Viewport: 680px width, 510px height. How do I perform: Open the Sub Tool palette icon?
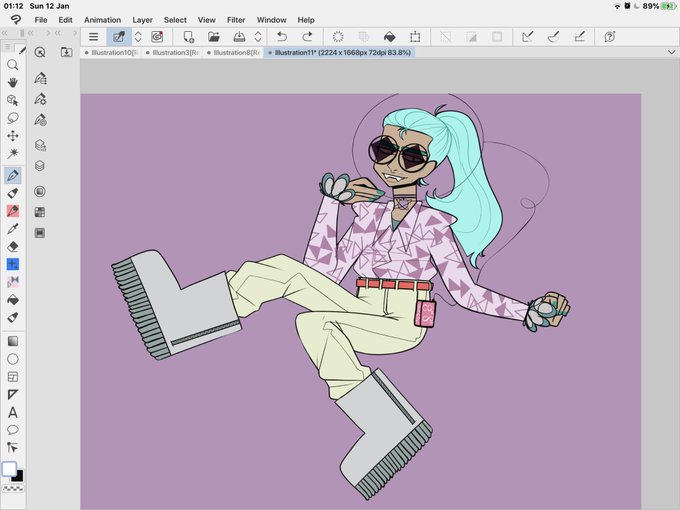40,78
